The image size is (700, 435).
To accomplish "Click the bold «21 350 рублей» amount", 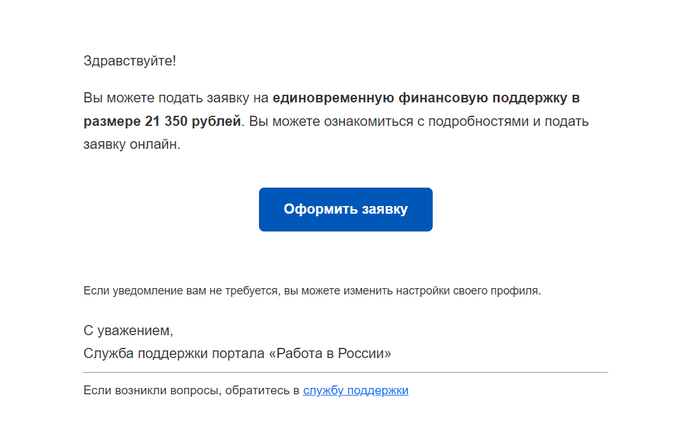I will click(191, 122).
